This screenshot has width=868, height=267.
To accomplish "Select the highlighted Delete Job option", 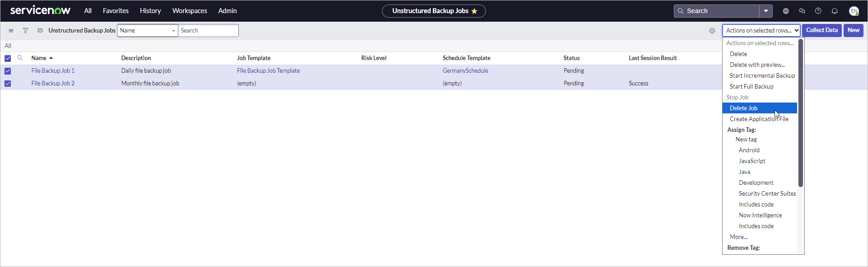I will click(x=760, y=108).
